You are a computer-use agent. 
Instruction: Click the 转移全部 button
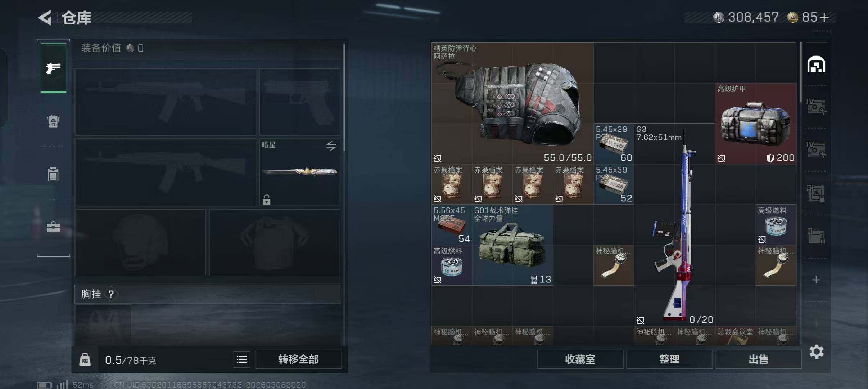pyautogui.click(x=298, y=359)
